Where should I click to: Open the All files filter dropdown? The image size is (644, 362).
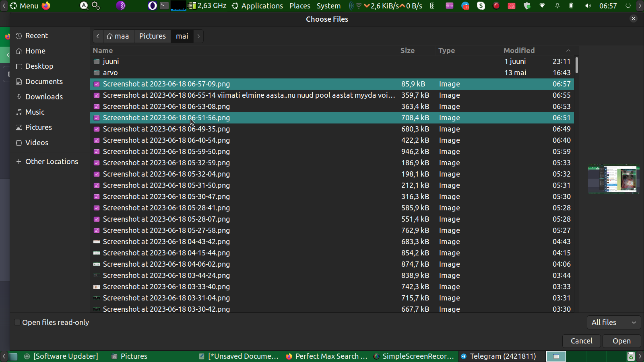pyautogui.click(x=613, y=323)
